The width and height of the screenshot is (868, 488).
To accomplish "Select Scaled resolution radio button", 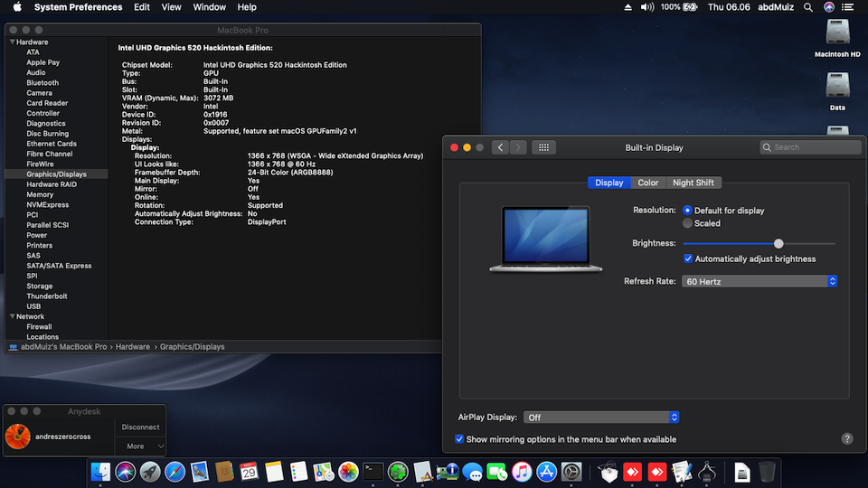I will (688, 223).
